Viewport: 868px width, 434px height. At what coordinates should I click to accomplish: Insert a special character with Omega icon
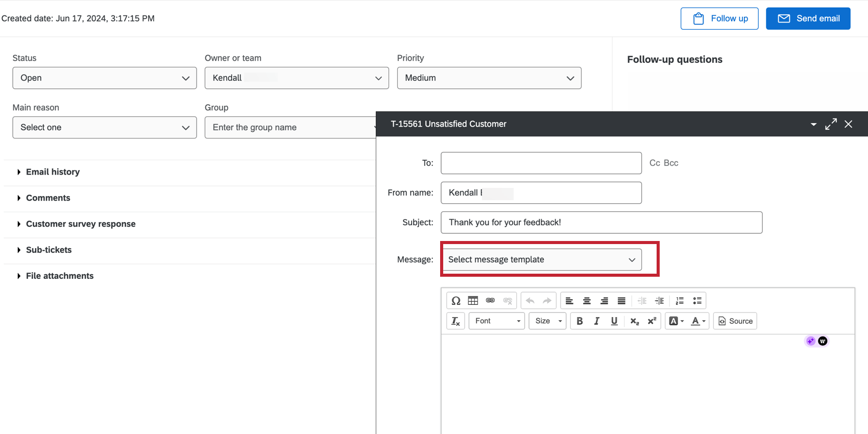[456, 301]
